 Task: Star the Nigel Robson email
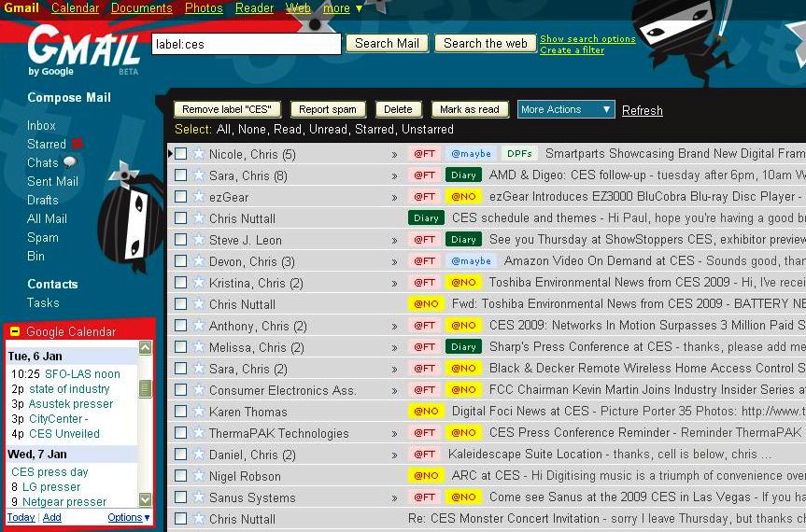coord(198,476)
